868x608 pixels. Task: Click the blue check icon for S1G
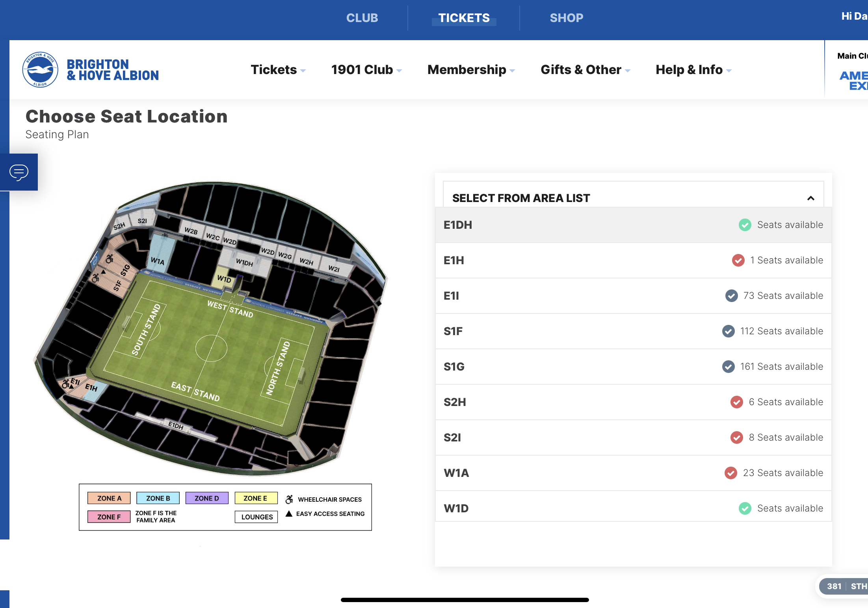pyautogui.click(x=728, y=367)
